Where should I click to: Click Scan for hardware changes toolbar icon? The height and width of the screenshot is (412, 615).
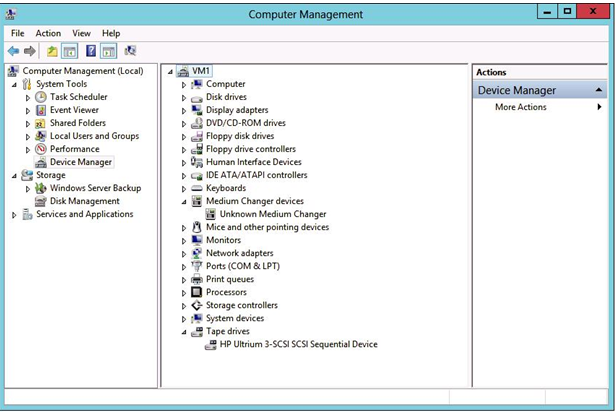(130, 51)
